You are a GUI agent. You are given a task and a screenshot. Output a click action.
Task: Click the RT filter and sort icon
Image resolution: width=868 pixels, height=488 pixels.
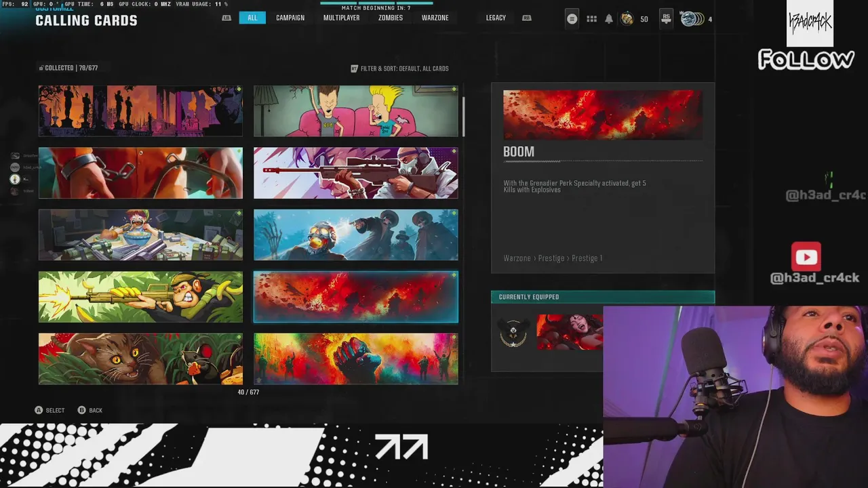(x=354, y=68)
